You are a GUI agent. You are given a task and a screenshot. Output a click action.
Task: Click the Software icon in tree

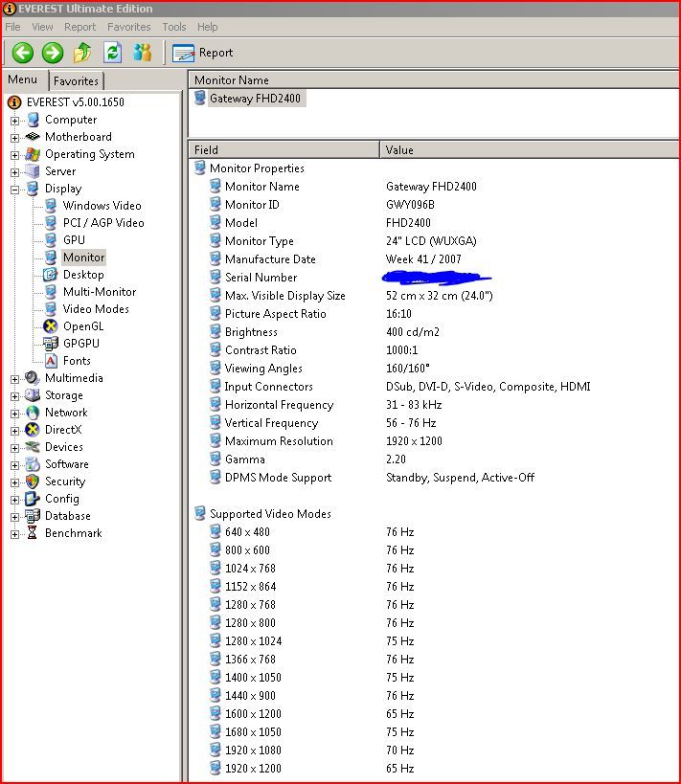[x=33, y=464]
